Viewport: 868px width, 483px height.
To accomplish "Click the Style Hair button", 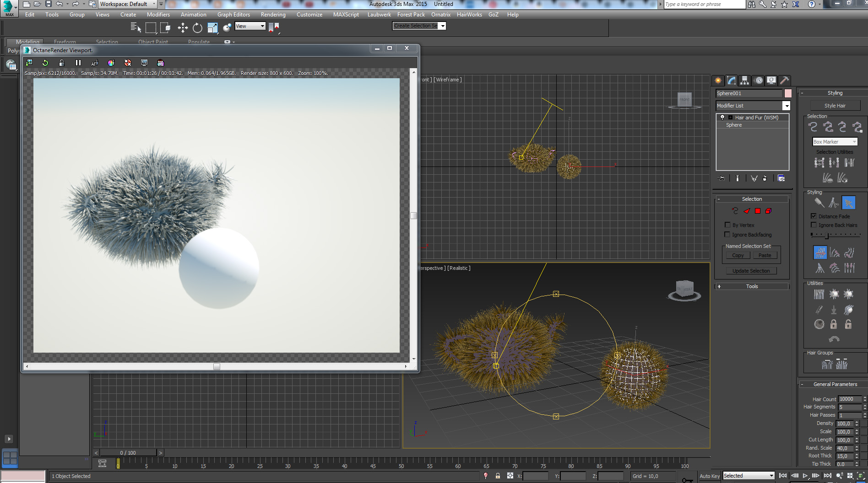I will pyautogui.click(x=835, y=106).
